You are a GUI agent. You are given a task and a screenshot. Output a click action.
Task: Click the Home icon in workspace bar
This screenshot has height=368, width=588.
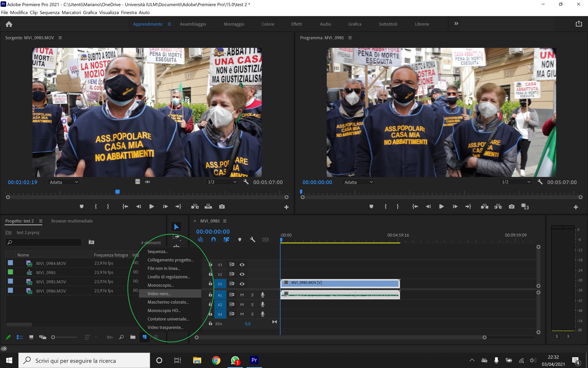tap(9, 24)
